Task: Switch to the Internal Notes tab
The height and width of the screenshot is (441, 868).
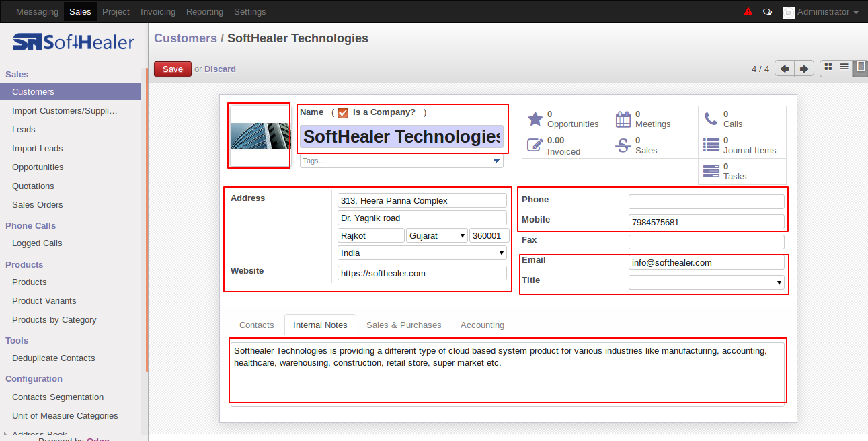Action: pyautogui.click(x=320, y=325)
